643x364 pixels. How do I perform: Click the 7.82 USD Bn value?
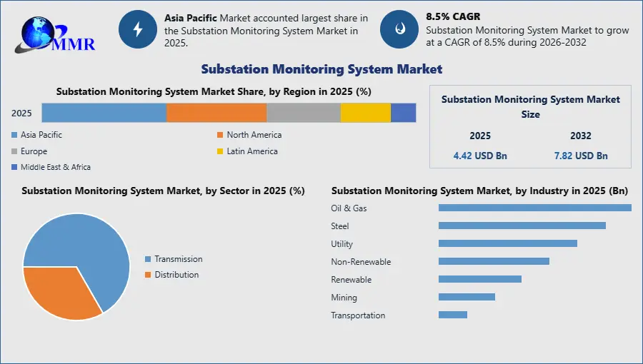pos(580,156)
